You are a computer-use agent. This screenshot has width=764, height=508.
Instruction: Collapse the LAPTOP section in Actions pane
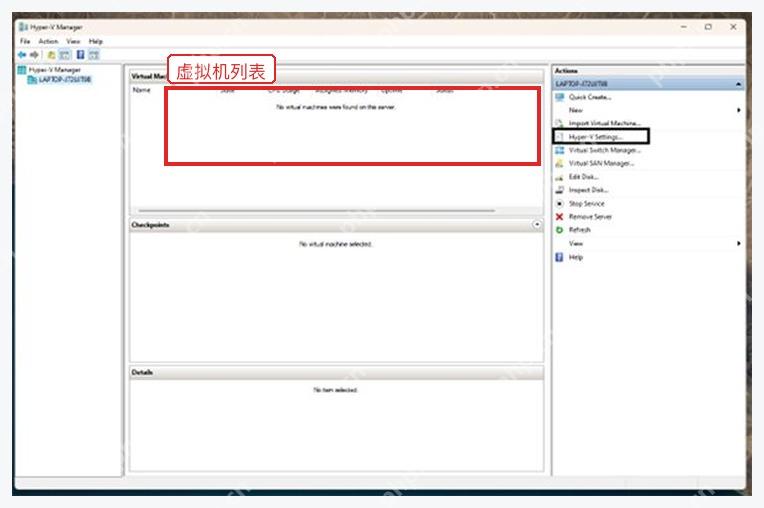[738, 84]
